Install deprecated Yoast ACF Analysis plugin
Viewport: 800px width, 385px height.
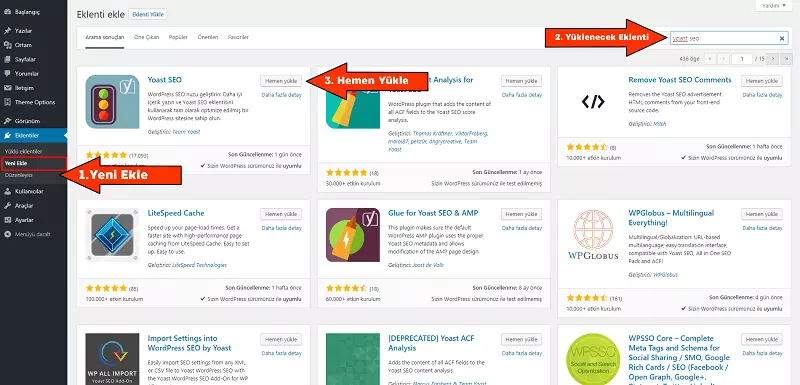pyautogui.click(x=521, y=339)
